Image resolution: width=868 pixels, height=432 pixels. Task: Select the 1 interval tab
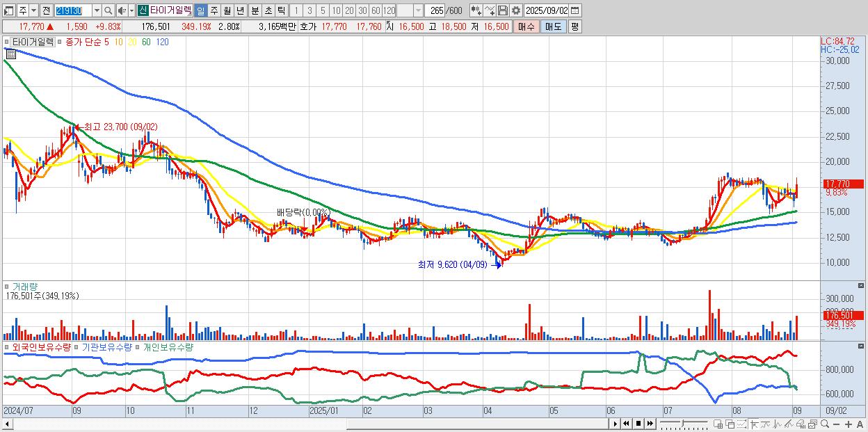(x=296, y=10)
